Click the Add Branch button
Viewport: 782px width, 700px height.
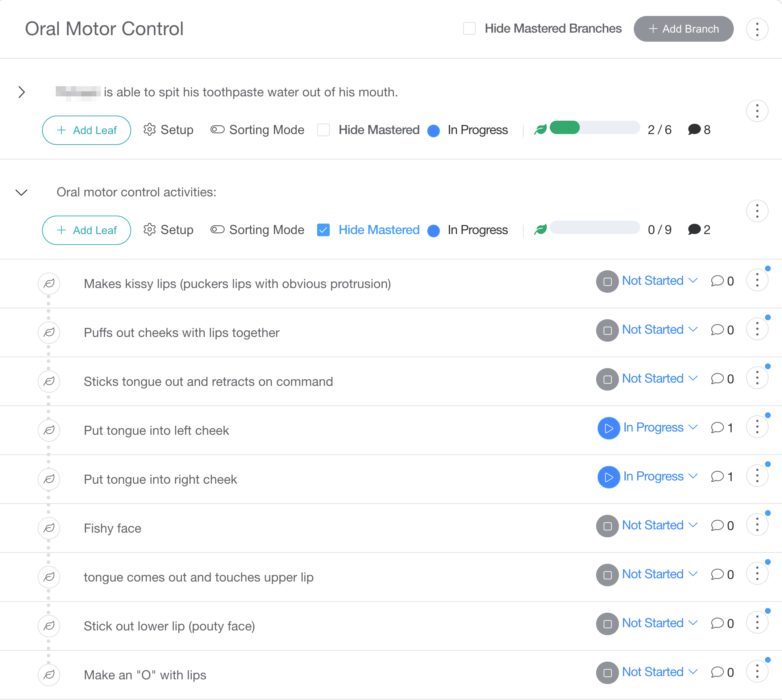coord(683,29)
